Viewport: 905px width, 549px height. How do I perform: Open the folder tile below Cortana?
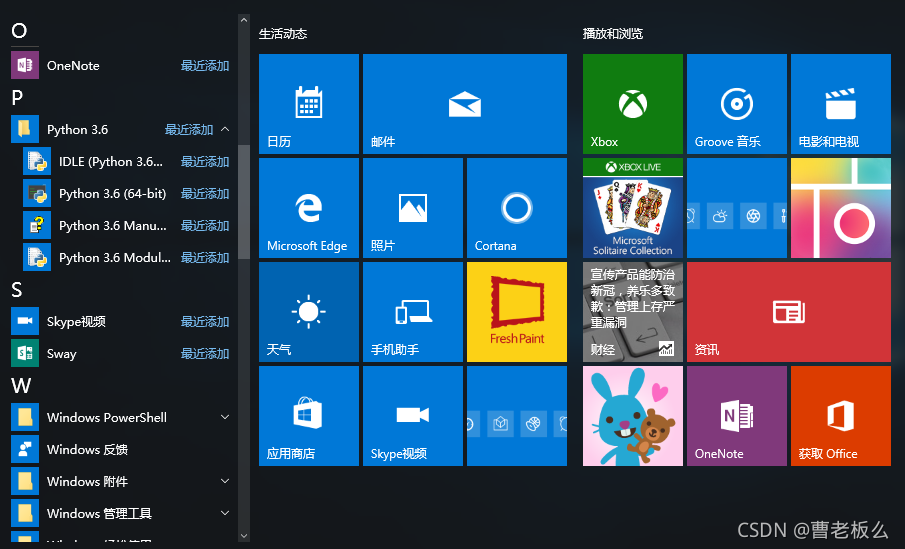point(517,416)
